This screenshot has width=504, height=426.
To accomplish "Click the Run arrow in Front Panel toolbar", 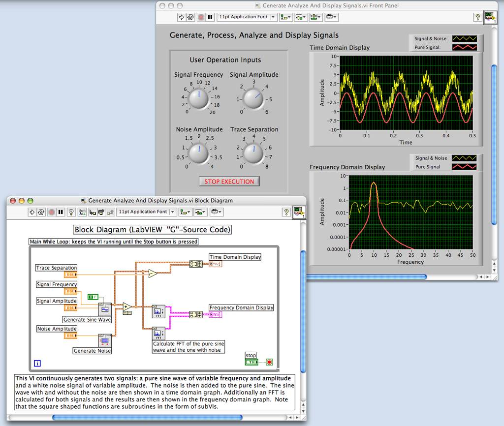I will tap(181, 17).
